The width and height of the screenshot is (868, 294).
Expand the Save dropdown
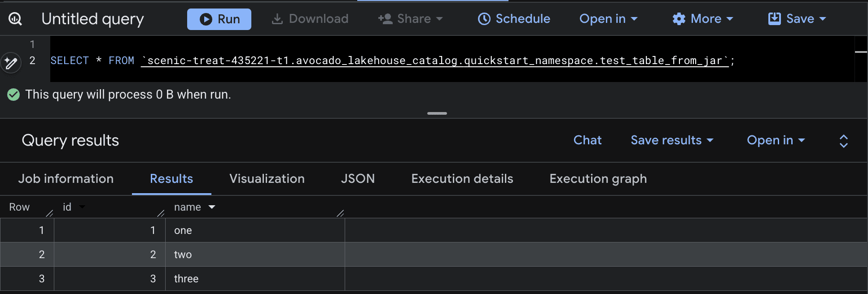click(x=797, y=19)
